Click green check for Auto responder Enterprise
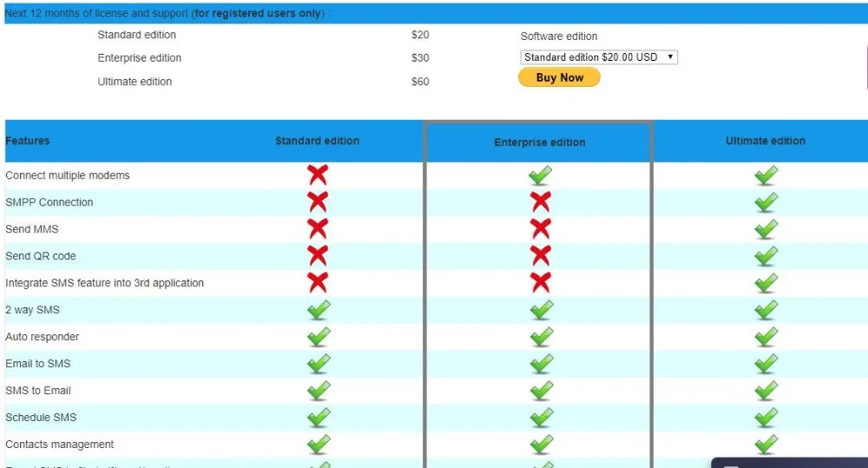The height and width of the screenshot is (468, 868). (542, 336)
